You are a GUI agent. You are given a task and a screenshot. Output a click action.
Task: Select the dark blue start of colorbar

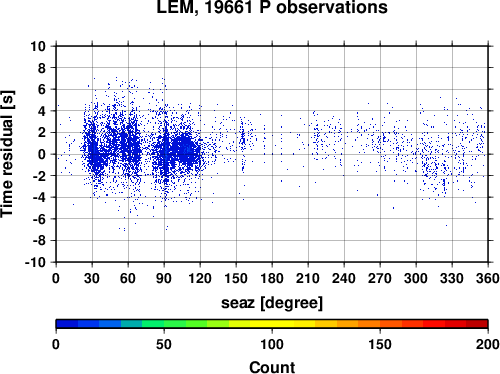pos(67,324)
